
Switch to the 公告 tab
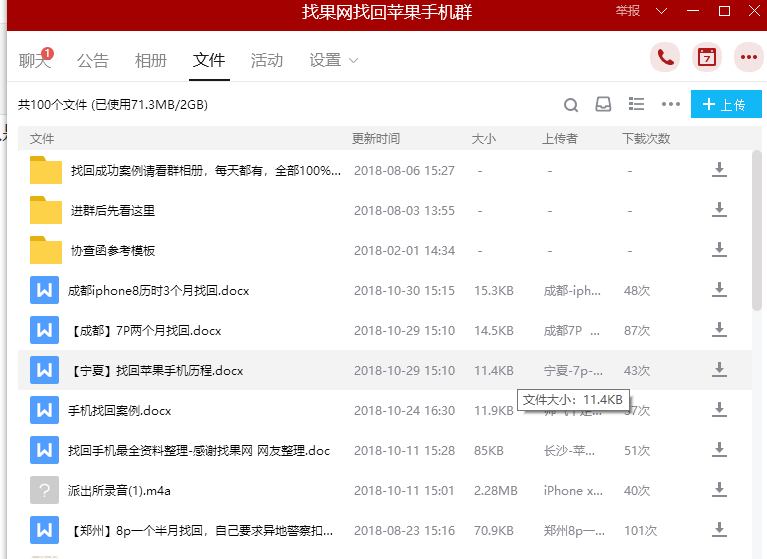click(92, 60)
